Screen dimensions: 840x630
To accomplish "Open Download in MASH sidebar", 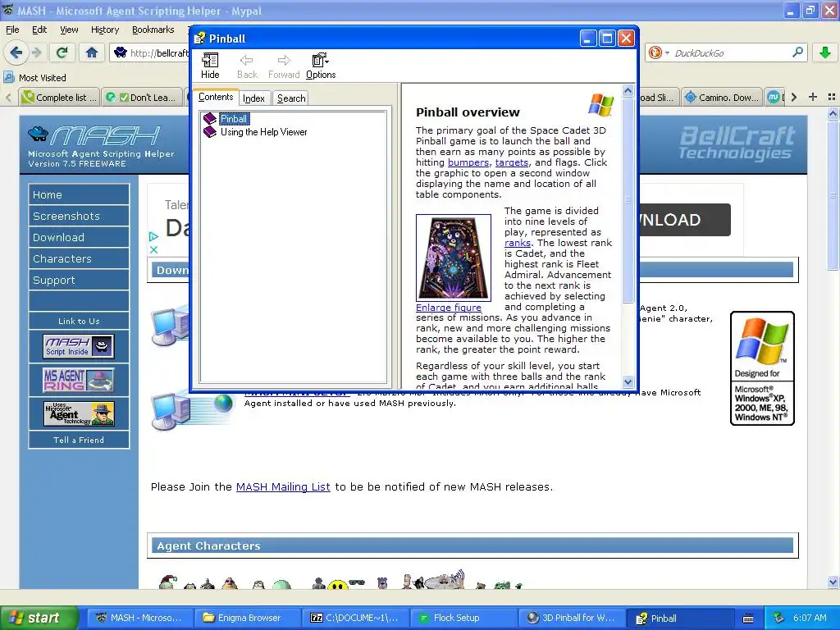I will click(x=79, y=237).
